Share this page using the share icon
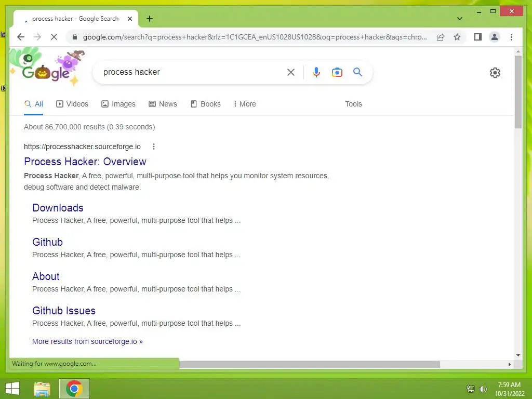This screenshot has height=399, width=532. pos(441,37)
